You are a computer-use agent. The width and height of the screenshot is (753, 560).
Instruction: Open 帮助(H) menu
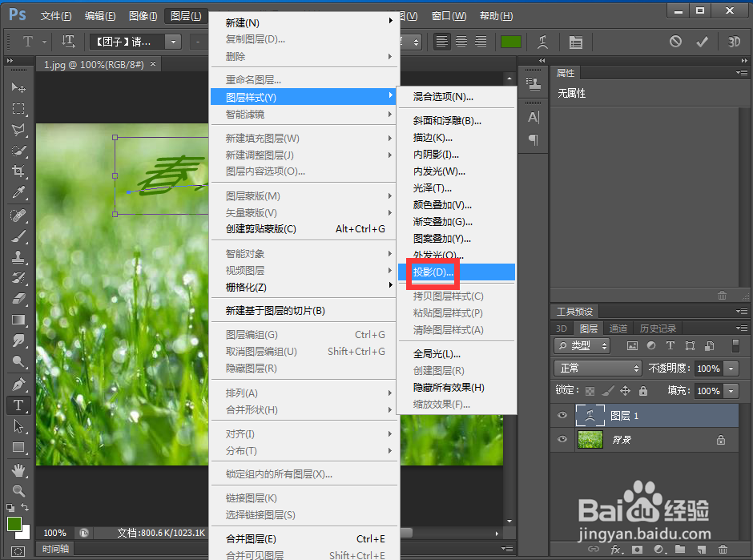(496, 16)
